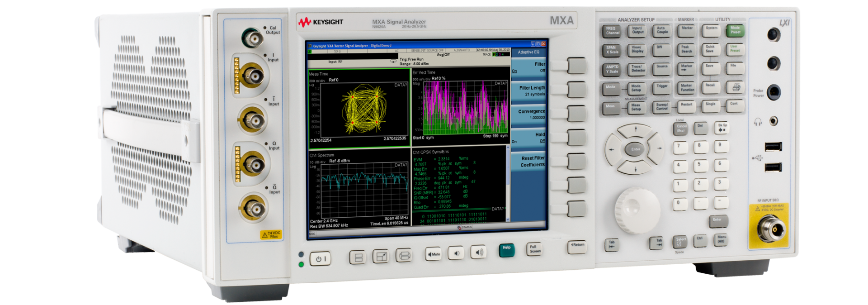Tap the View/Display key
Screen dimensions: 868x305
coord(637,50)
